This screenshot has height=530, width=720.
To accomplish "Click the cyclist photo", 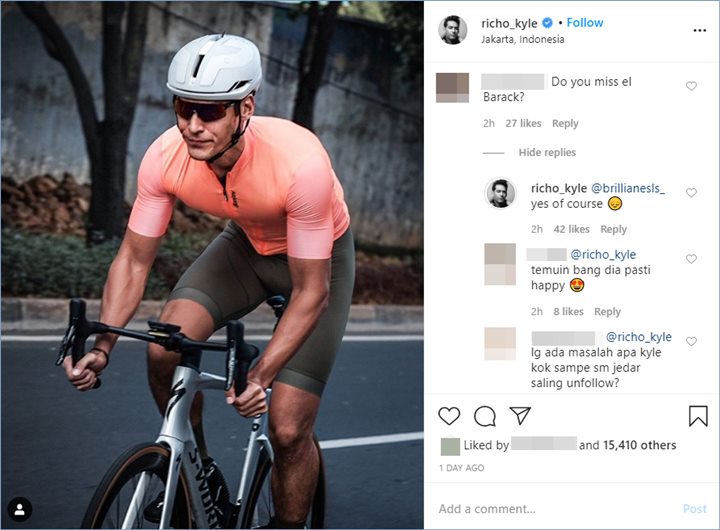I will (x=212, y=265).
